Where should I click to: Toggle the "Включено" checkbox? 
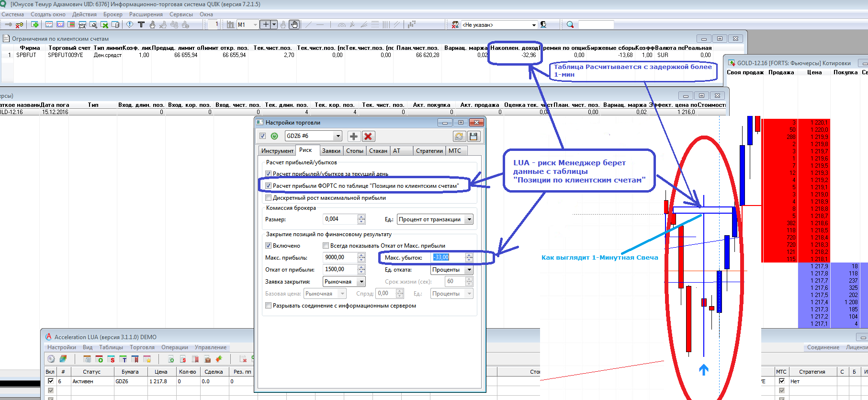269,246
